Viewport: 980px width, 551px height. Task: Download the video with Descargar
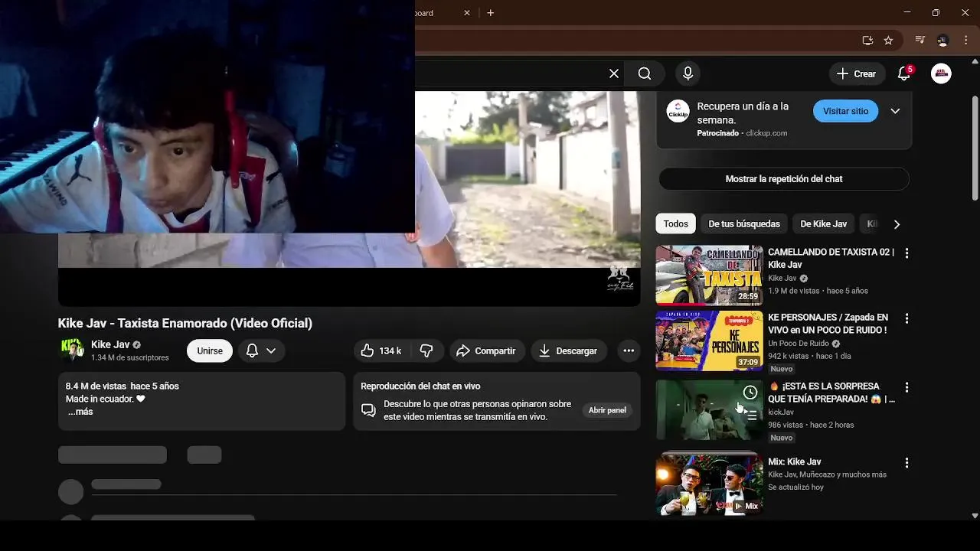[569, 350]
